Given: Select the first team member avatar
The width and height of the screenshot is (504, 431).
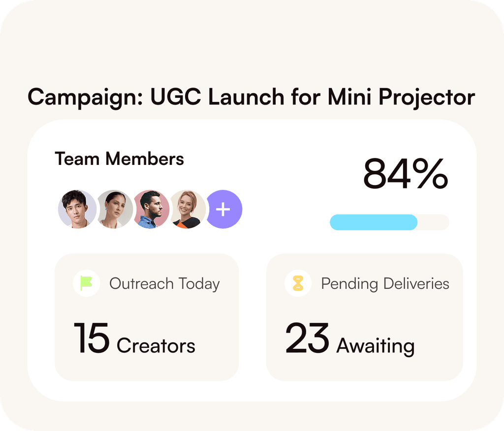Looking at the screenshot, I should (x=77, y=209).
